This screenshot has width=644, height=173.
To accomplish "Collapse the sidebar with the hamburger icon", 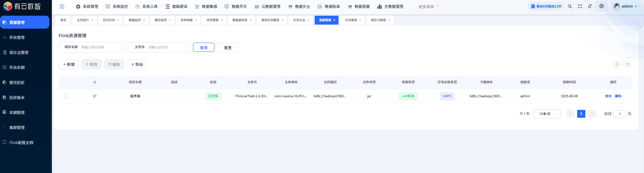I will click(62, 6).
